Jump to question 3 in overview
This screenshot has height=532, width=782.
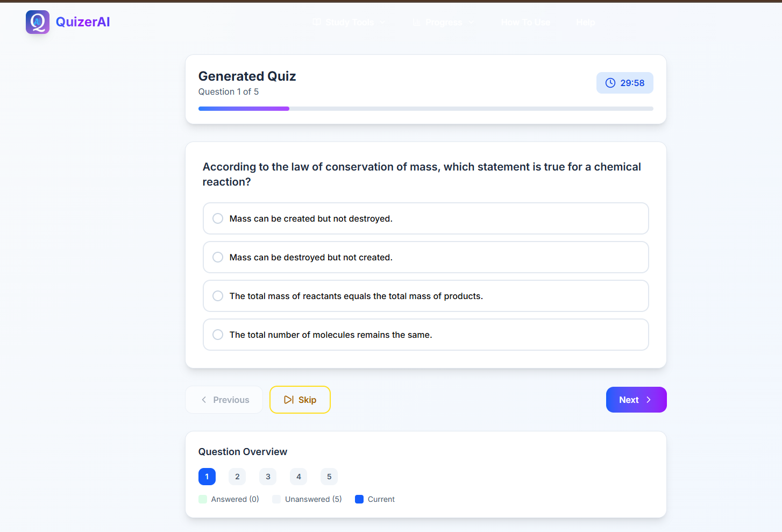pyautogui.click(x=268, y=477)
